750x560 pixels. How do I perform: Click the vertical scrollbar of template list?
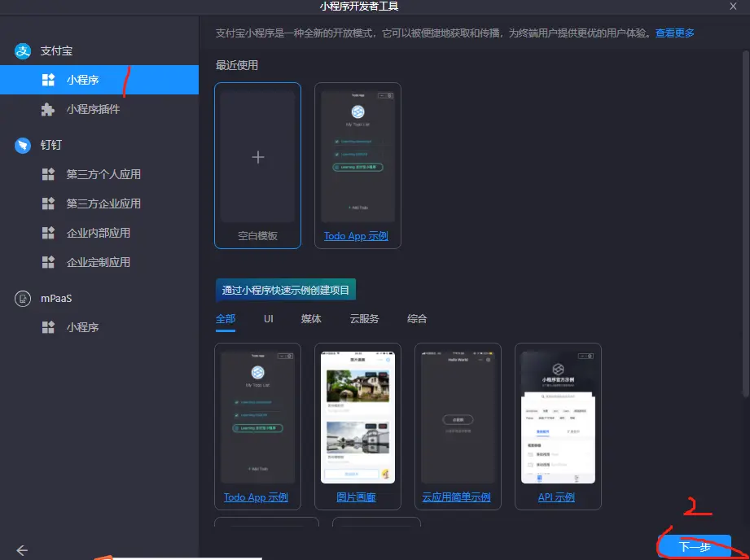[x=746, y=222]
